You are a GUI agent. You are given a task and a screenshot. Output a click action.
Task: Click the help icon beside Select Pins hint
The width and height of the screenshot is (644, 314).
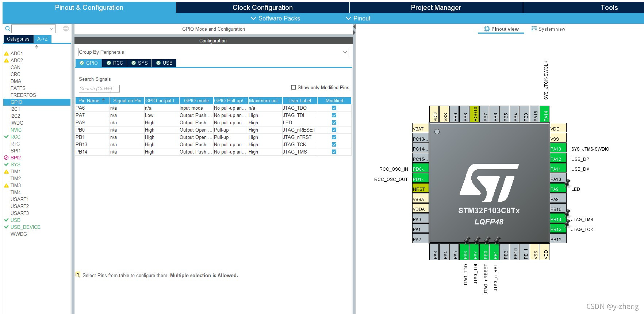pos(78,274)
